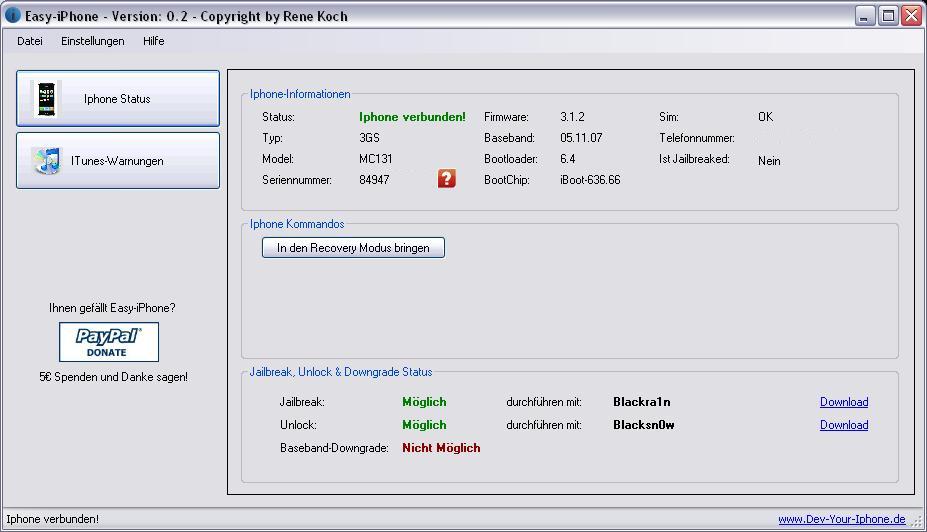The image size is (927, 532).
Task: Open the Hilfe menu
Action: (x=153, y=41)
